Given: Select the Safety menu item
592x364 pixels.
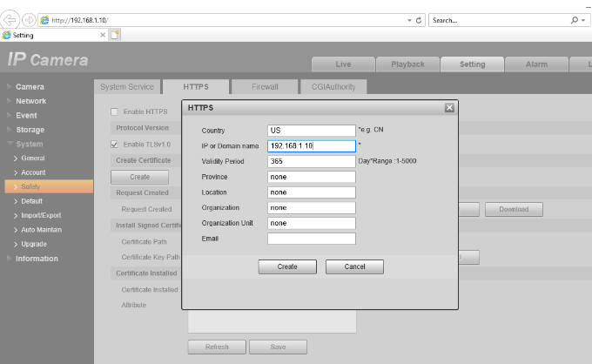Looking at the screenshot, I should 49,186.
